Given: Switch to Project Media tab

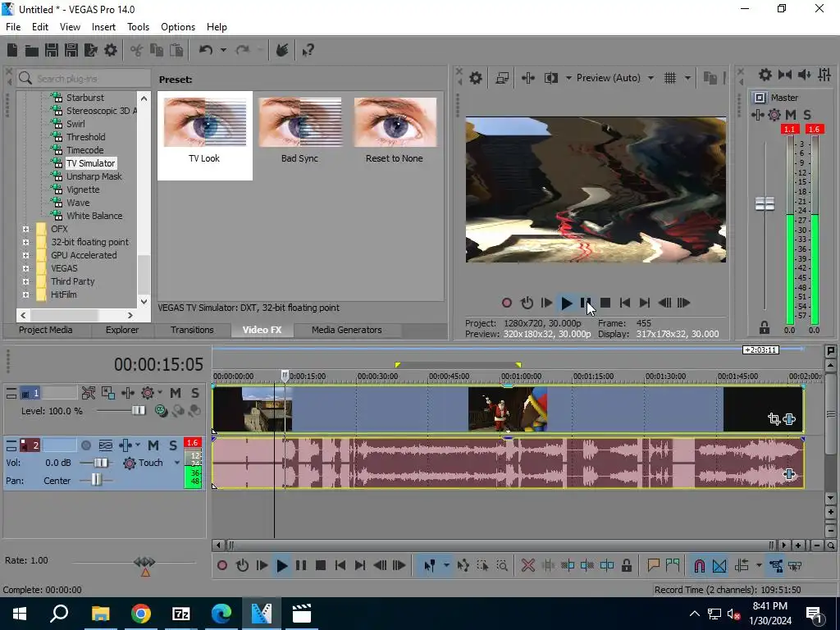Looking at the screenshot, I should (x=46, y=330).
